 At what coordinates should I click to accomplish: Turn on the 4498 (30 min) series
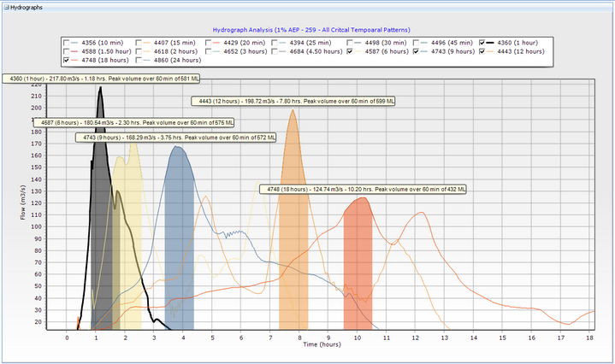pyautogui.click(x=351, y=43)
